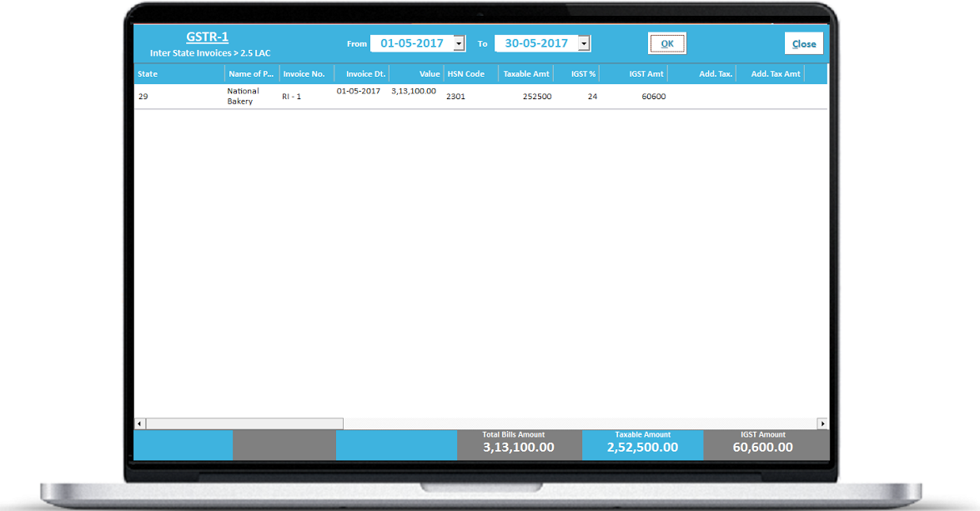Click taxable amount cell 252500

537,96
